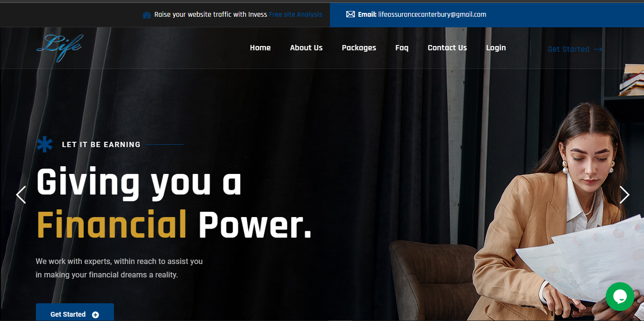Image resolution: width=644 pixels, height=321 pixels.
Task: Click plus icon on Get Started button
Action: [x=95, y=315]
